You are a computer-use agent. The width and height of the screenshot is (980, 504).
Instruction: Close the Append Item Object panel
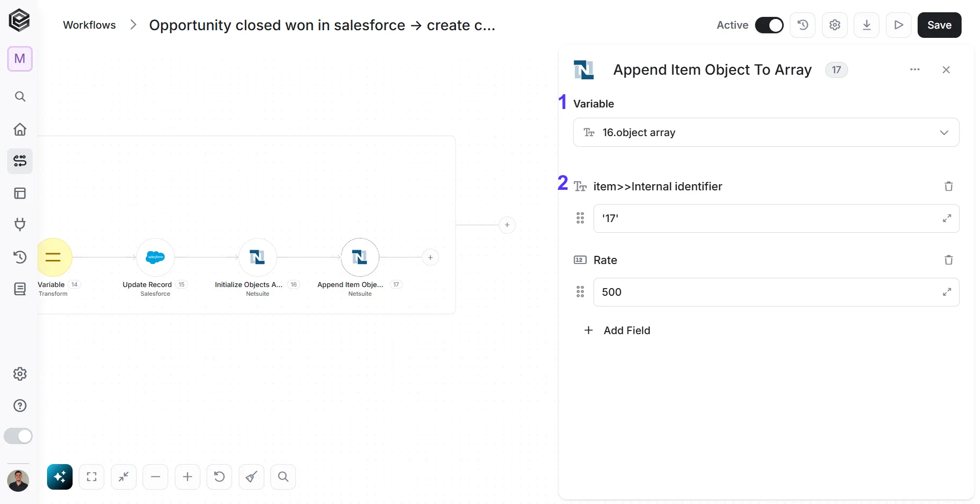[x=946, y=70]
